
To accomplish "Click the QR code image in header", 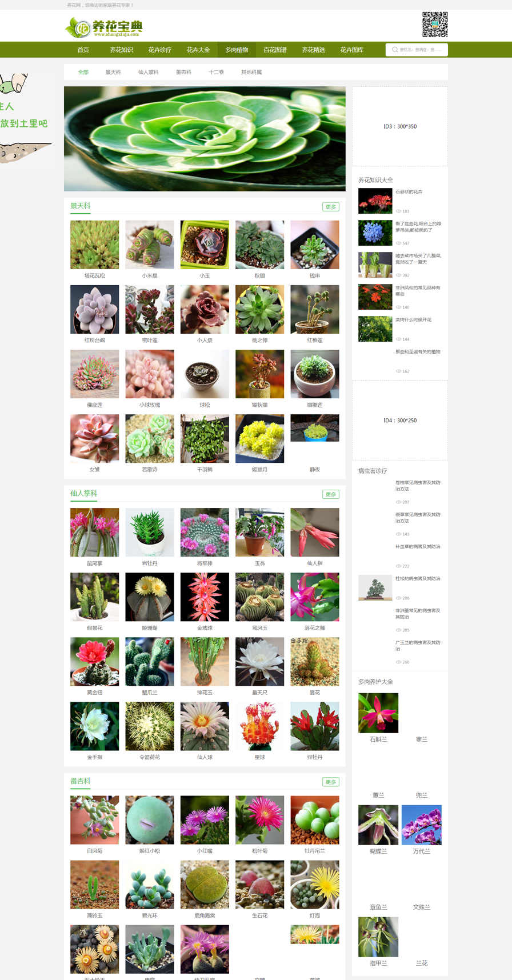I will point(435,25).
